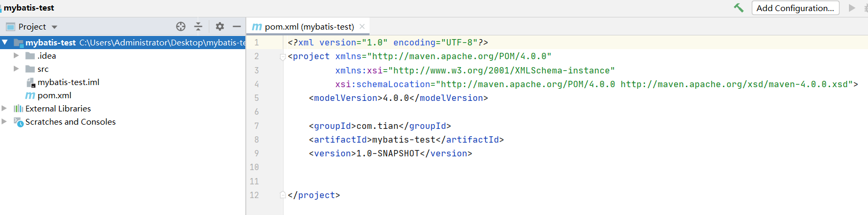
Task: Close the pom.xml editor tab
Action: [x=362, y=26]
